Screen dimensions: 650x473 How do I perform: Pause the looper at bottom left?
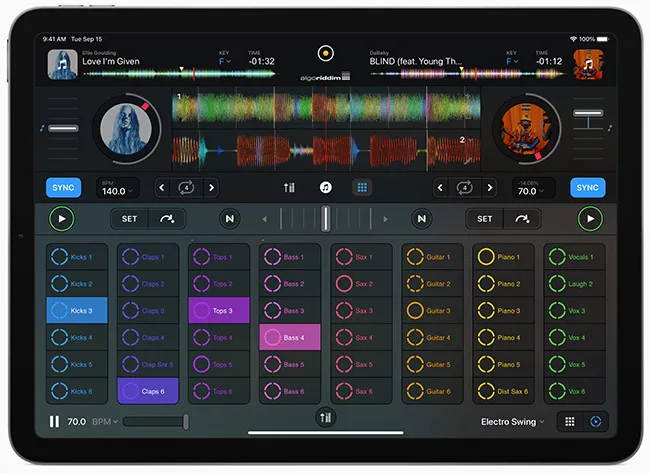pos(54,422)
